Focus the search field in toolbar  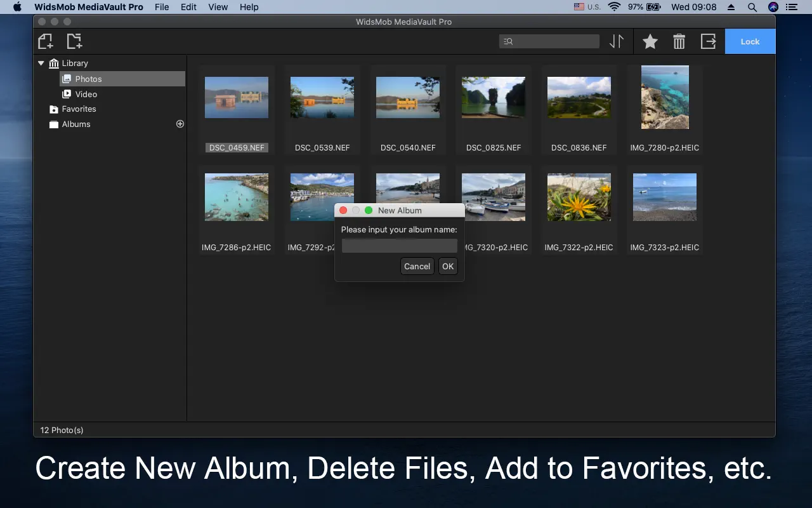point(549,41)
